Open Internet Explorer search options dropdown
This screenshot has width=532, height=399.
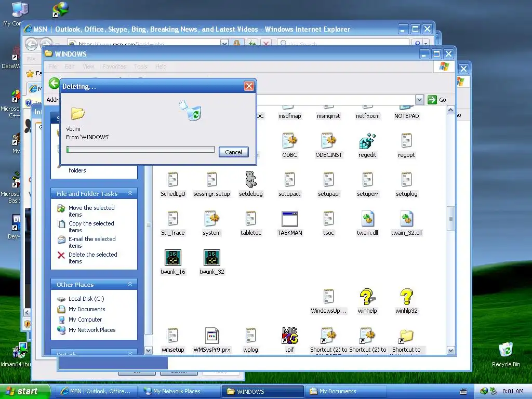pos(426,44)
